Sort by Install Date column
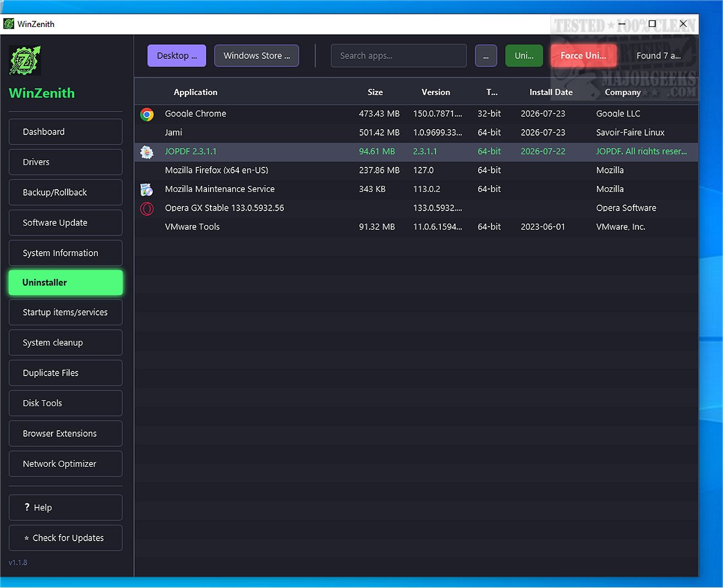Screen dimensions: 723x588 point(551,92)
